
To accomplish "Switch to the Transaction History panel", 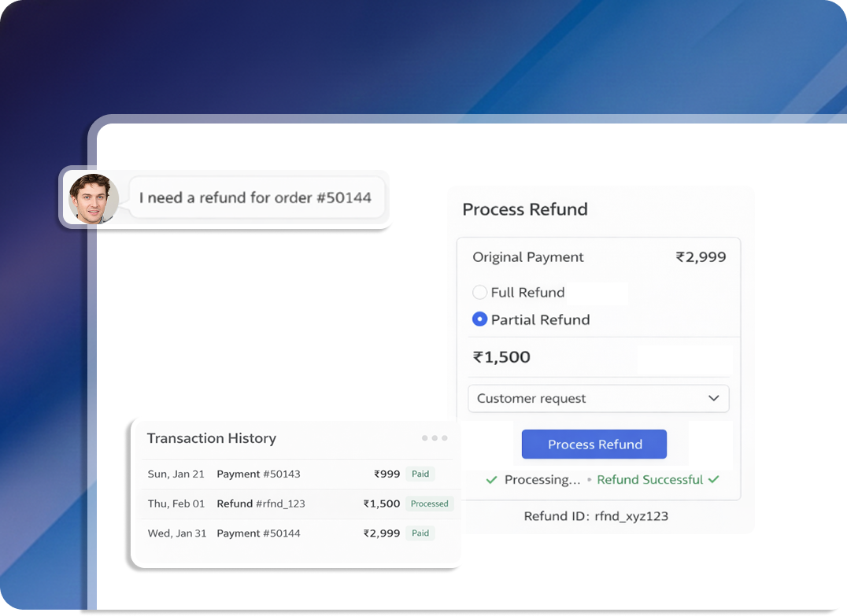I will click(211, 438).
